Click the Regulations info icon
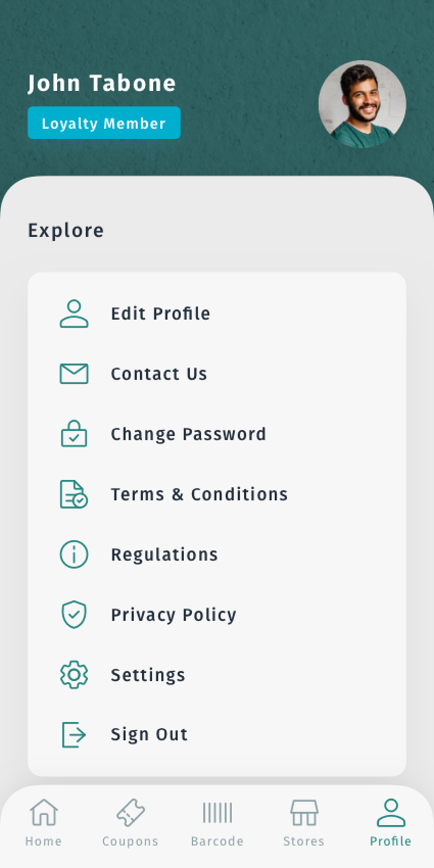Image resolution: width=434 pixels, height=868 pixels. point(74,554)
